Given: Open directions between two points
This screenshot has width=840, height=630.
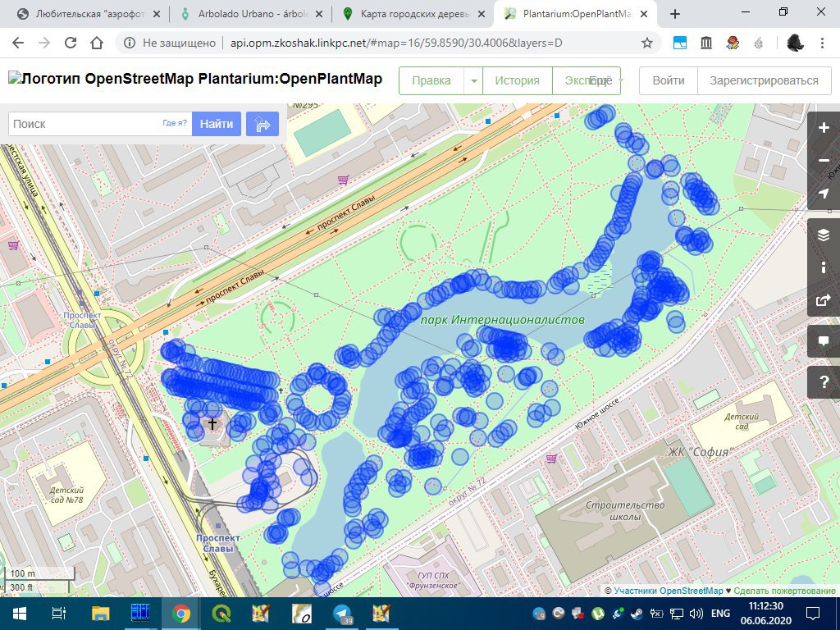Looking at the screenshot, I should point(262,124).
